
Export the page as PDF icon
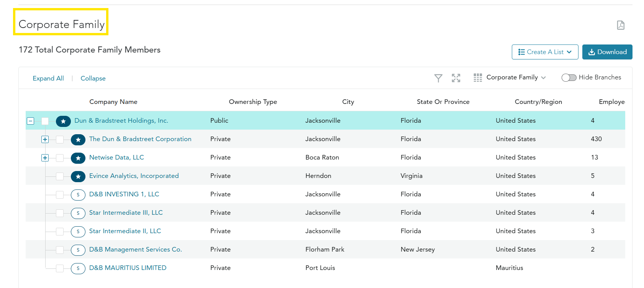(621, 25)
